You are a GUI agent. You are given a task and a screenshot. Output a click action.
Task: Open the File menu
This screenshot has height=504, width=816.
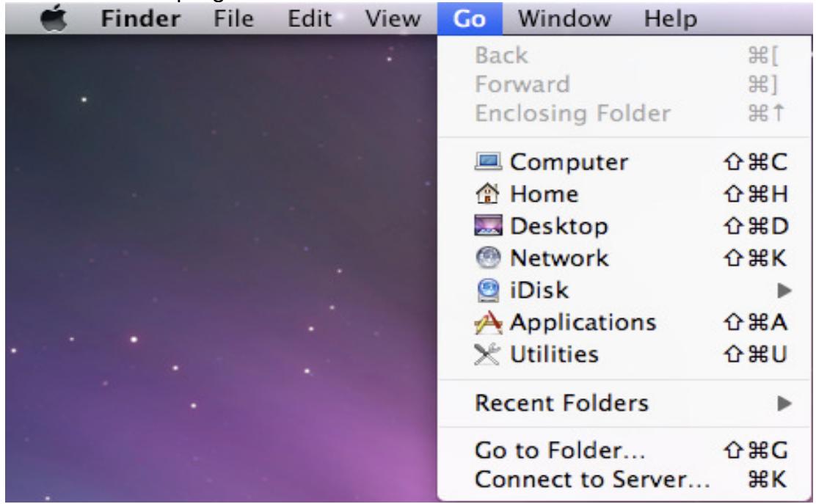233,19
